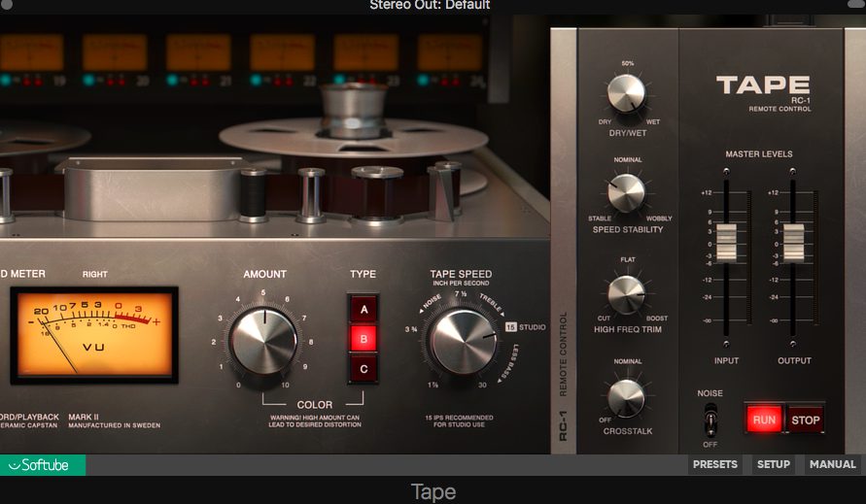Click the Speed Stability knob
Viewport: 866px width, 504px height.
pos(626,192)
